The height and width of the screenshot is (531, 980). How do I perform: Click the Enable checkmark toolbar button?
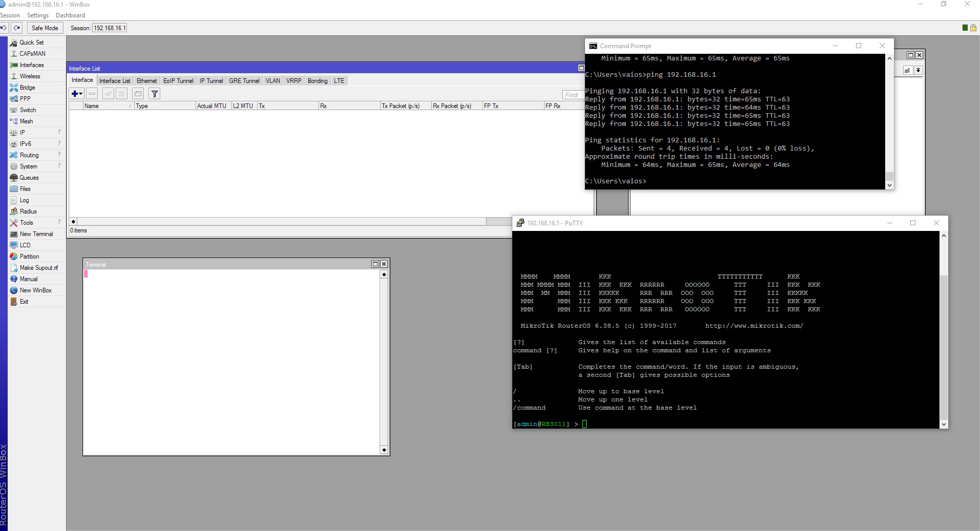pos(108,94)
